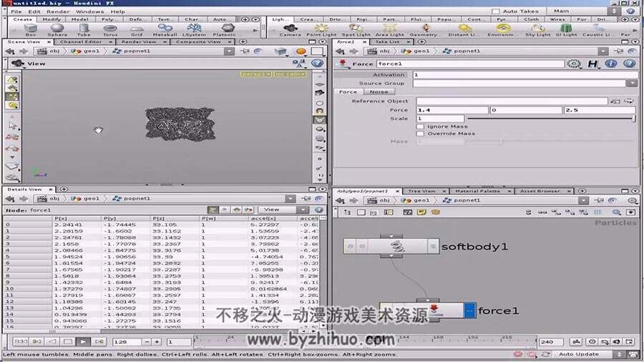Open the network view path dropdown
The image size is (644, 362).
tap(584, 200)
